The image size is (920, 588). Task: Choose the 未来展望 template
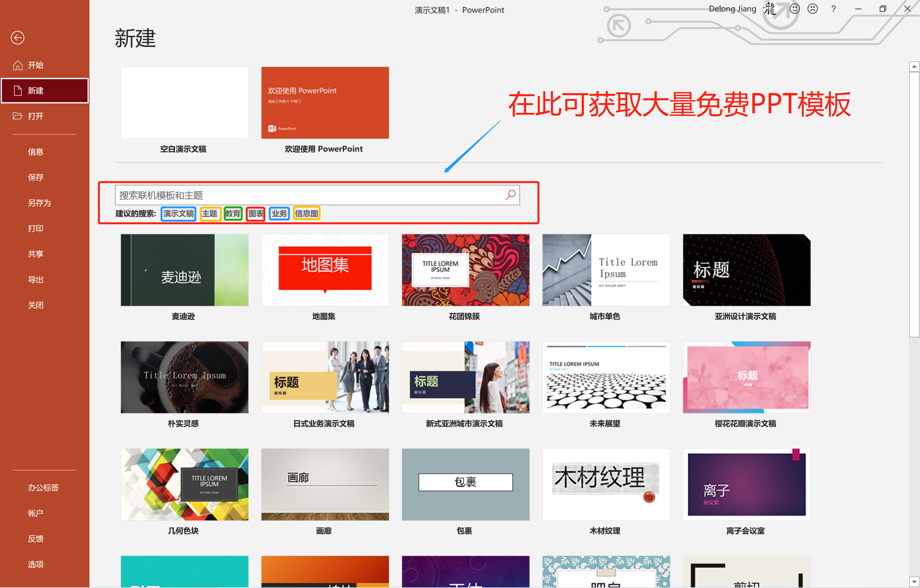point(606,377)
